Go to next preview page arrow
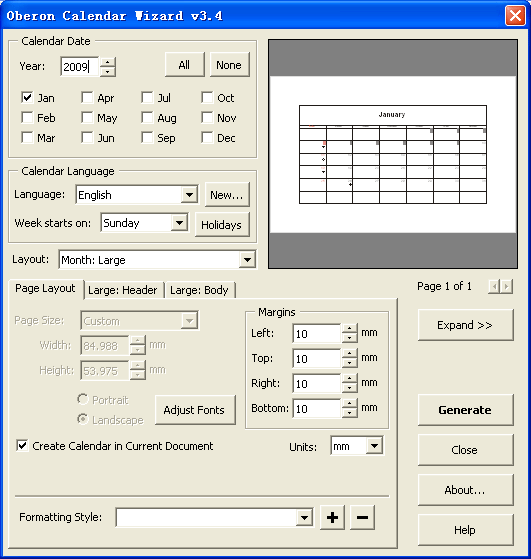This screenshot has width=531, height=559. click(506, 286)
